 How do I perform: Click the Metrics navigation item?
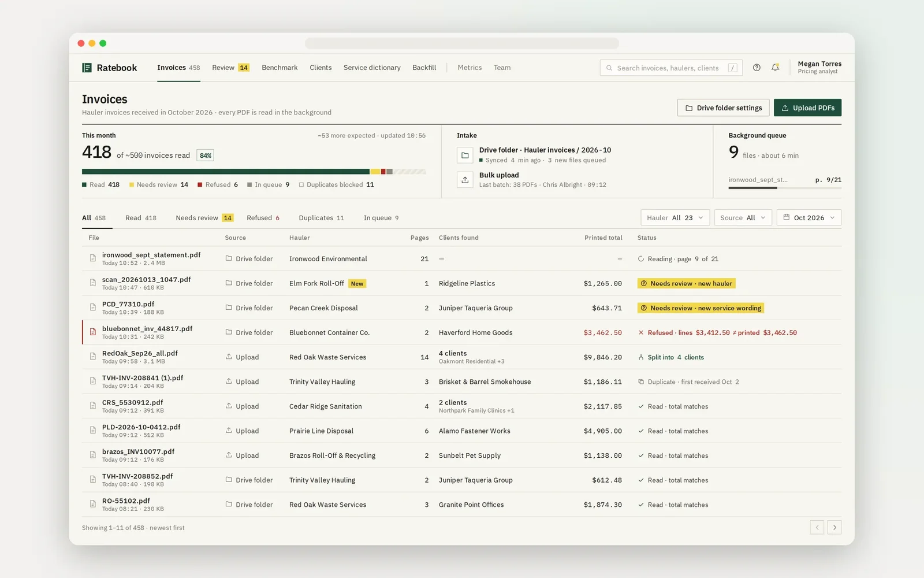pyautogui.click(x=470, y=68)
